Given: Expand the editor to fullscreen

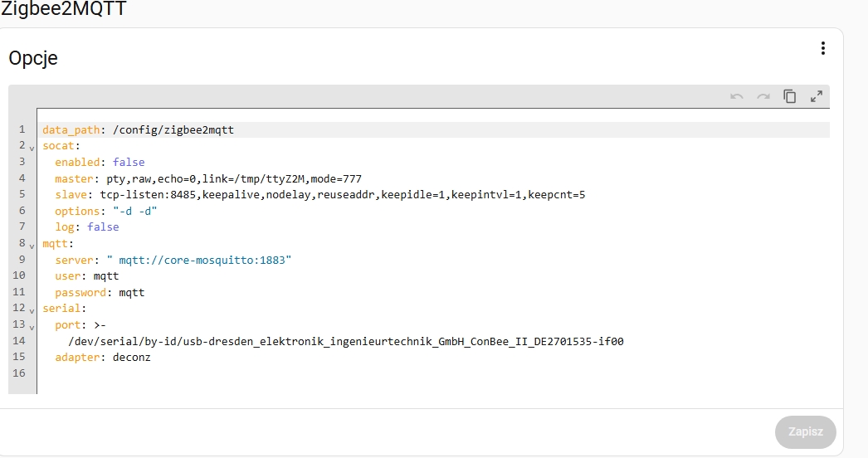Looking at the screenshot, I should click(x=817, y=97).
